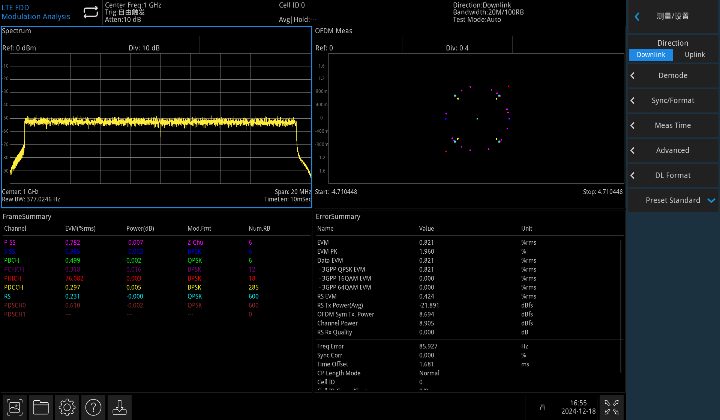Click Ref 0 dBm in Spectrum window
This screenshot has width=720, height=420.
coord(19,48)
